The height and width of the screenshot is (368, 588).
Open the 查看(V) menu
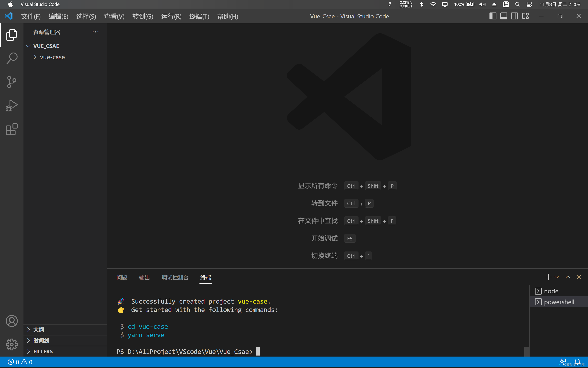(x=114, y=16)
